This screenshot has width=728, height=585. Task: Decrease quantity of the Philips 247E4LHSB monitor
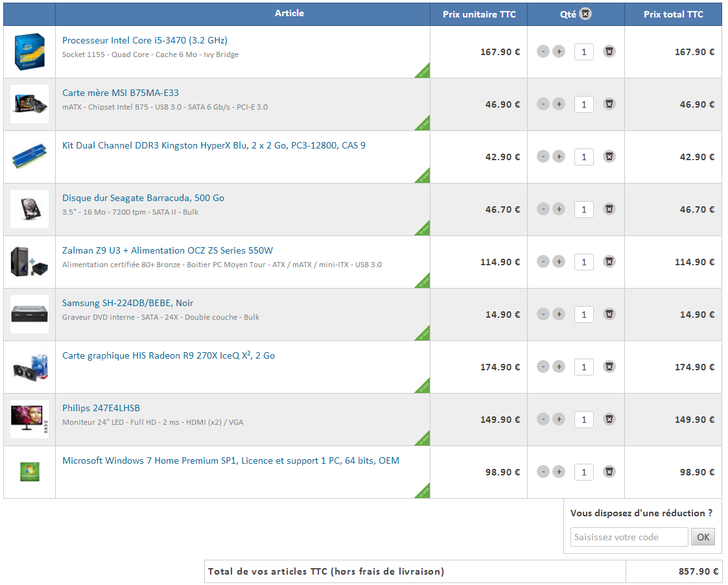tap(543, 419)
